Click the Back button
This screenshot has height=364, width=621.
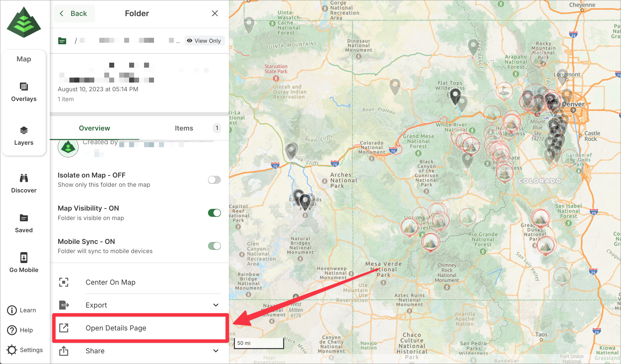click(x=74, y=13)
